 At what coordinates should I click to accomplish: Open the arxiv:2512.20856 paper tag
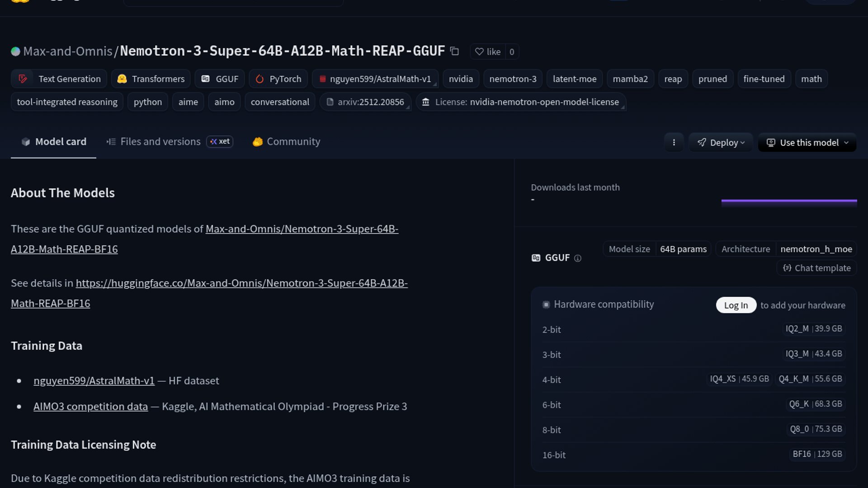[365, 102]
